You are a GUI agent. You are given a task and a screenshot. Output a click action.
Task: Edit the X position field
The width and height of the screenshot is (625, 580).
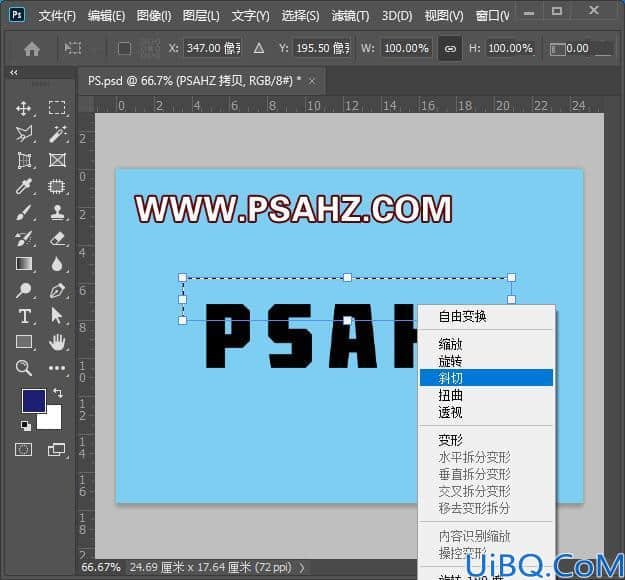(212, 49)
